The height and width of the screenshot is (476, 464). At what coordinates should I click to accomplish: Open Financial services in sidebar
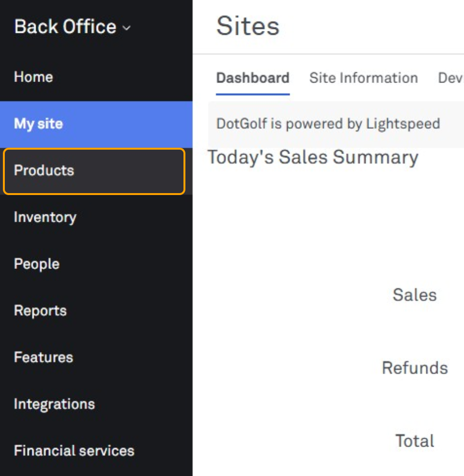pyautogui.click(x=74, y=451)
